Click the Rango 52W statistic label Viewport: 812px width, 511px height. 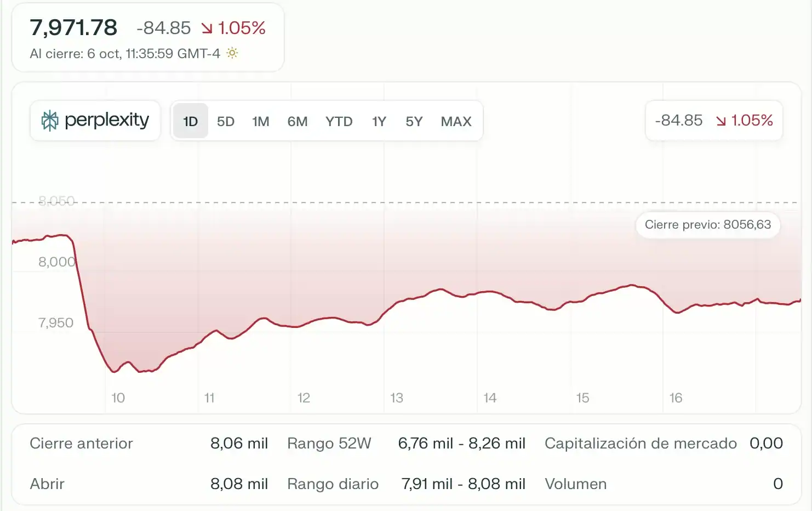(329, 444)
